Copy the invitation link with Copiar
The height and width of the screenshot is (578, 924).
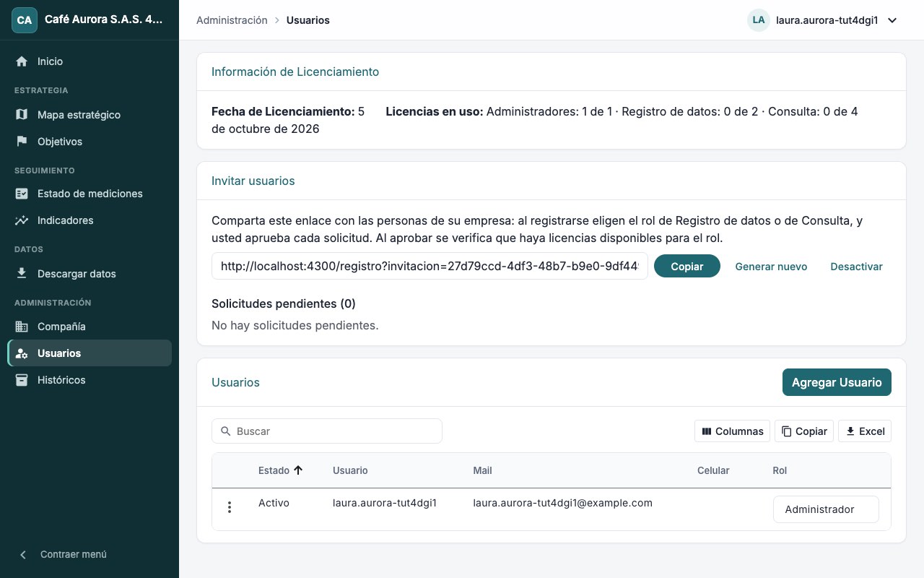tap(687, 267)
